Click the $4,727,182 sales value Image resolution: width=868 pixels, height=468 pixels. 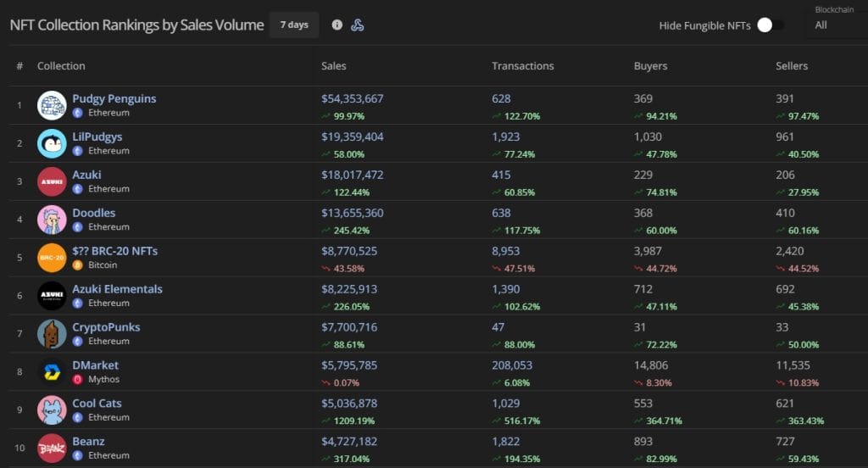click(349, 442)
